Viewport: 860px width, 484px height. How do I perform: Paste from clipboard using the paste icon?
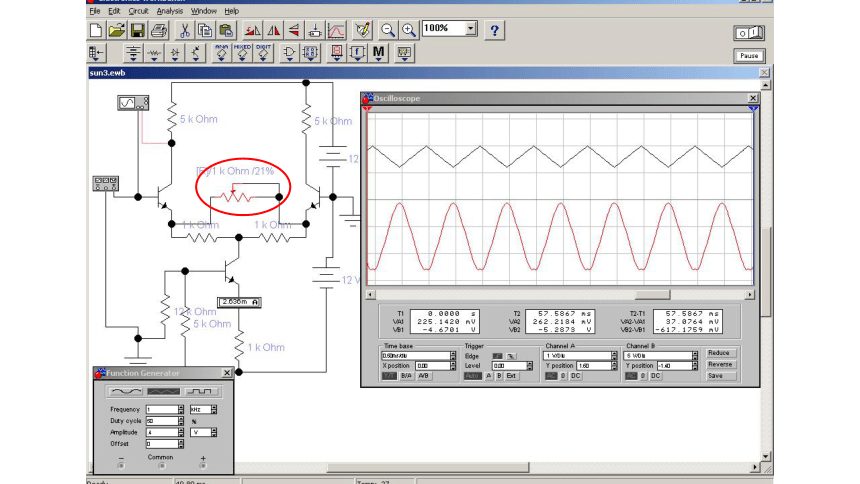click(x=225, y=30)
